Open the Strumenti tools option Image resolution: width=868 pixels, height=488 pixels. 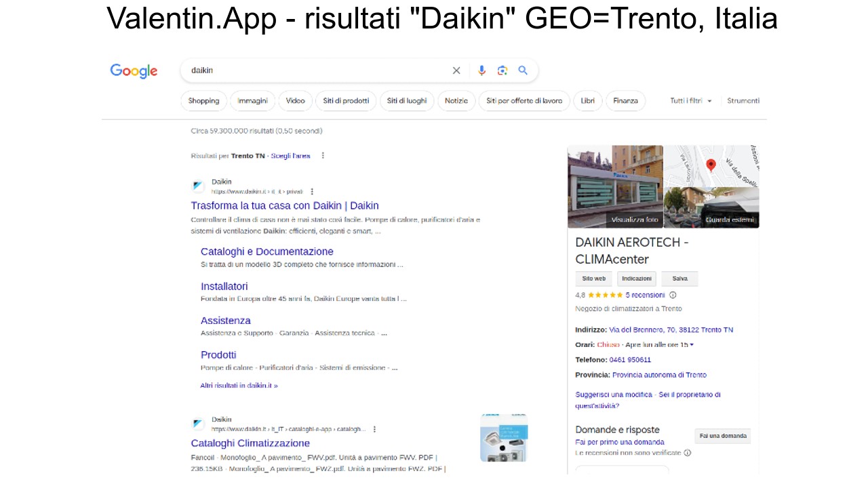743,101
